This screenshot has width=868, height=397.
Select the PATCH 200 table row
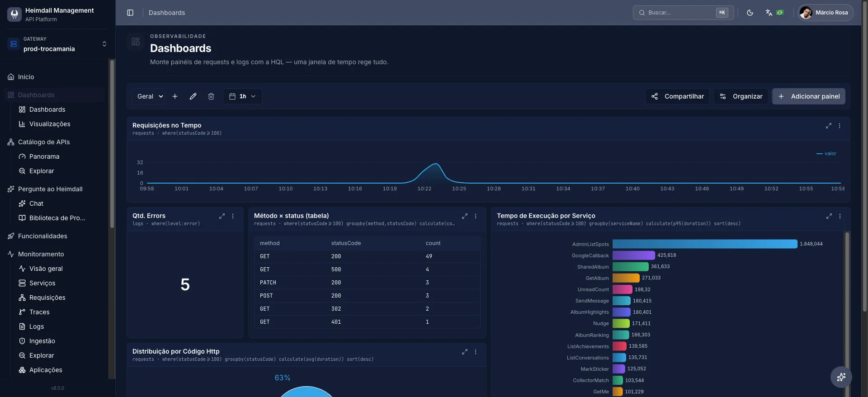click(367, 283)
